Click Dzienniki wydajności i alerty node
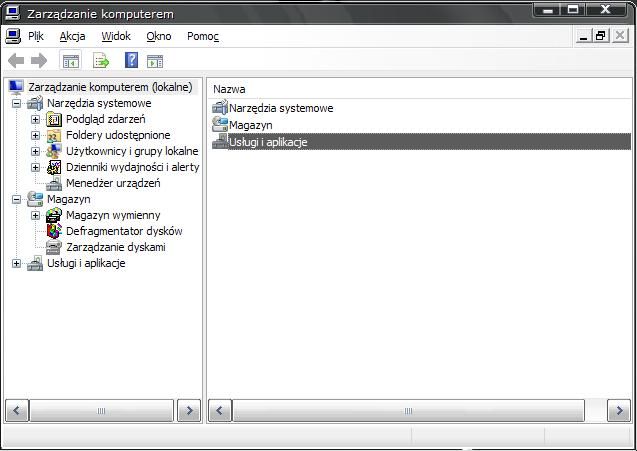 pyautogui.click(x=132, y=167)
